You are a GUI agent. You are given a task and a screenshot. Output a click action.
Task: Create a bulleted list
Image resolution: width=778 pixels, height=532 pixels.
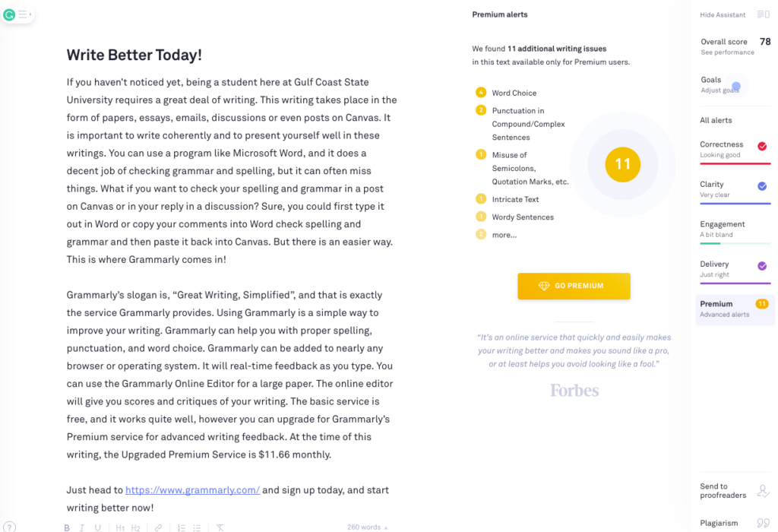(197, 527)
